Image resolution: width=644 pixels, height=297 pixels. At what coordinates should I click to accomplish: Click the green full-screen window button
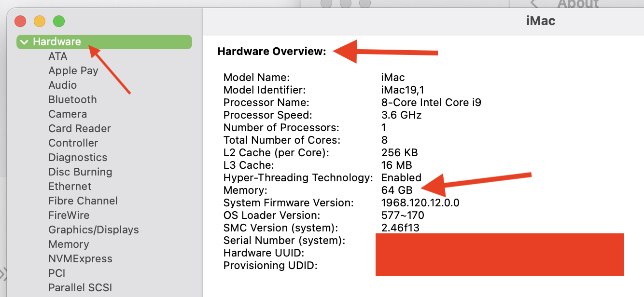[x=58, y=21]
